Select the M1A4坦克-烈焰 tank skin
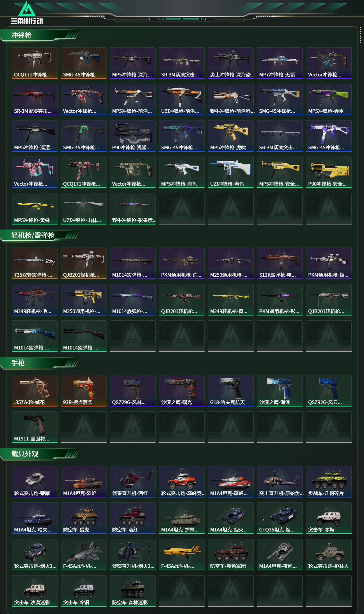The image size is (364, 614). point(84,481)
